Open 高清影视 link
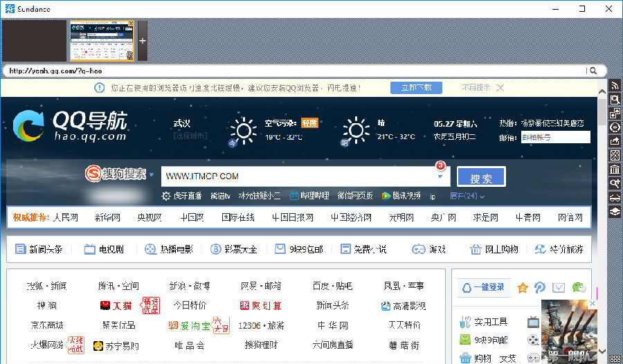623x364 pixels. pyautogui.click(x=404, y=306)
